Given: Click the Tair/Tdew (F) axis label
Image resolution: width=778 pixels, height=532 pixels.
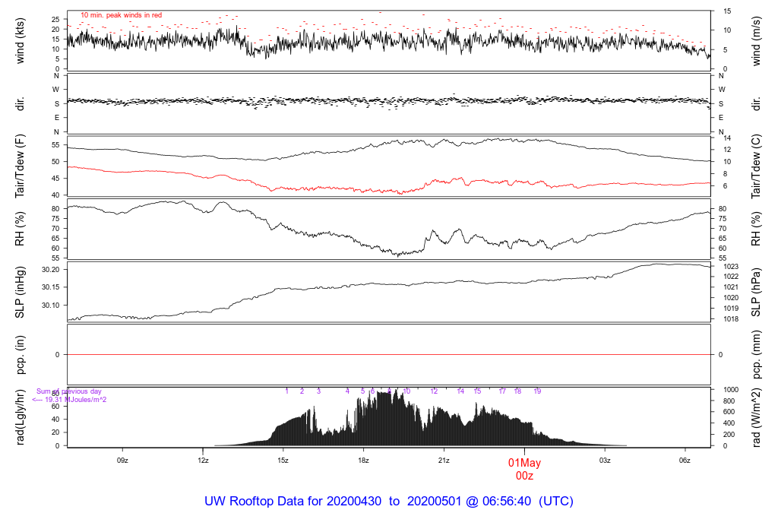Looking at the screenshot, I should (20, 166).
